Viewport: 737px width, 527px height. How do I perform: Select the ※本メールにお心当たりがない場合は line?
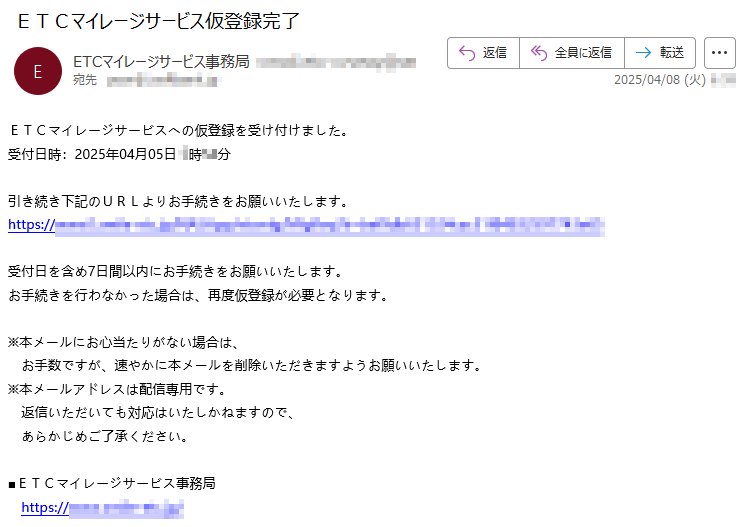pos(124,342)
